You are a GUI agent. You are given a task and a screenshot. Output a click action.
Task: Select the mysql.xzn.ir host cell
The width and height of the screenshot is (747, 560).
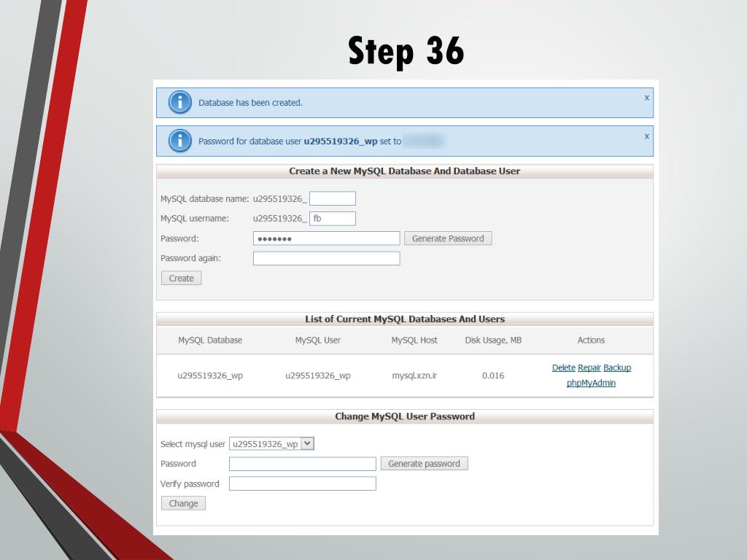point(414,376)
